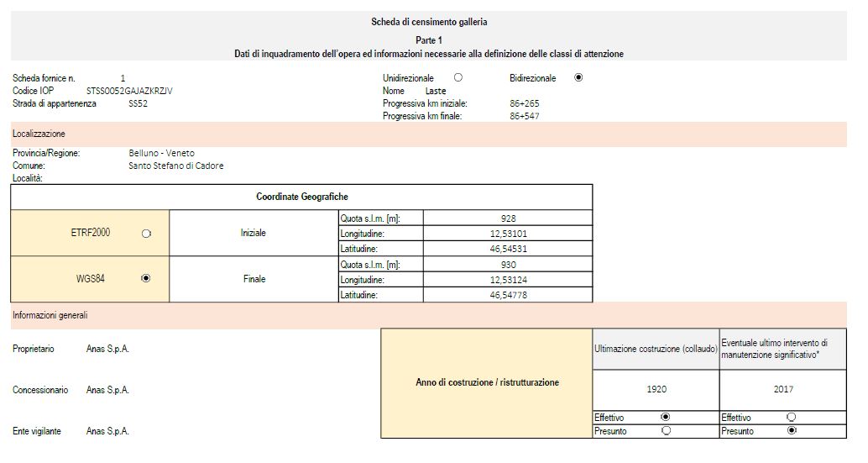Viewport: 868px width, 463px height.
Task: Click the initial Quota s.l.m. value 928
Action: [x=508, y=218]
